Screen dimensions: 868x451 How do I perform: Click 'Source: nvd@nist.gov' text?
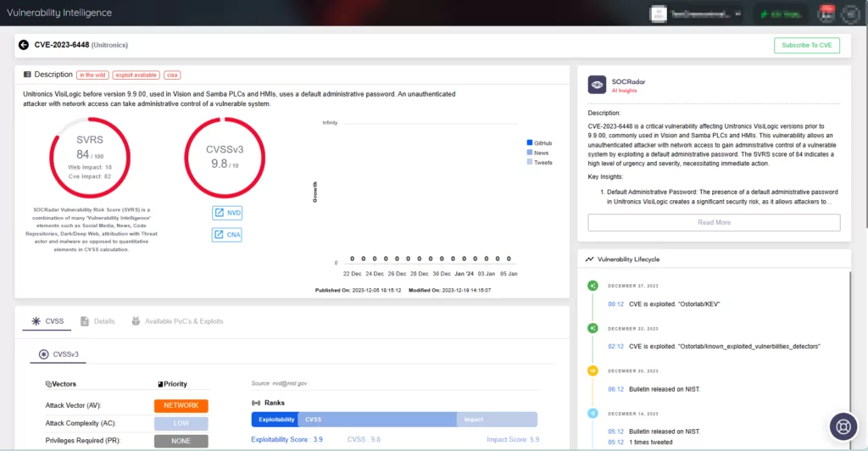pyautogui.click(x=279, y=383)
